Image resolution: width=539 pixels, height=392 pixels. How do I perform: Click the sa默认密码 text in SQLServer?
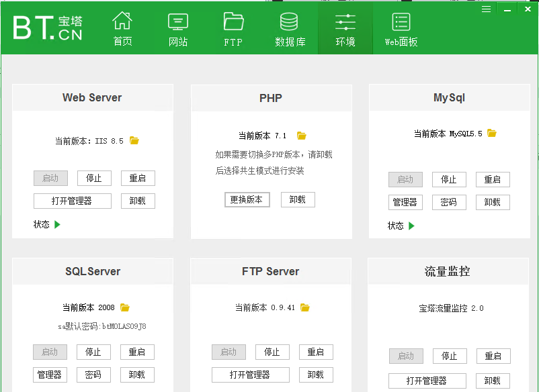click(x=102, y=326)
